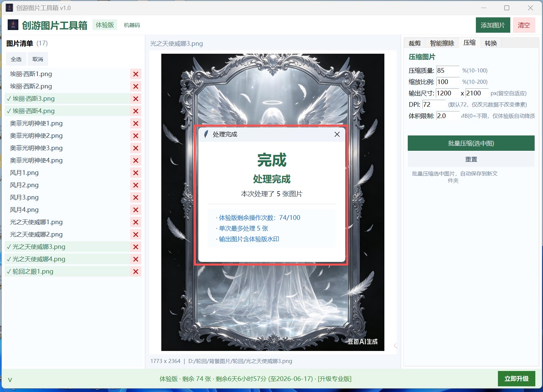Delete 埃丽·西斯4.png using red X icon
543x392 pixels.
[x=136, y=111]
